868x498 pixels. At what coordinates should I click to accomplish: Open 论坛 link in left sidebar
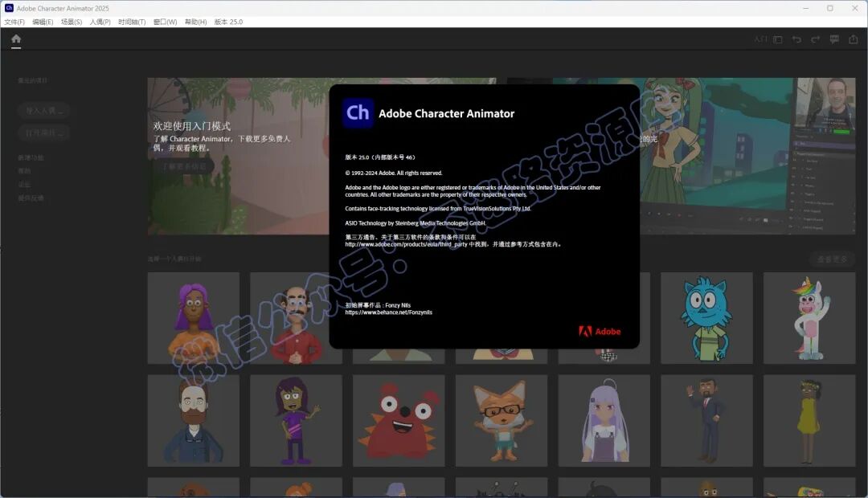coord(24,184)
